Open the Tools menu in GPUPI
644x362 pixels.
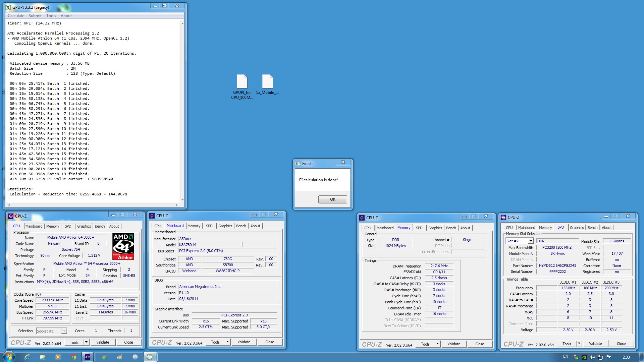tap(51, 16)
